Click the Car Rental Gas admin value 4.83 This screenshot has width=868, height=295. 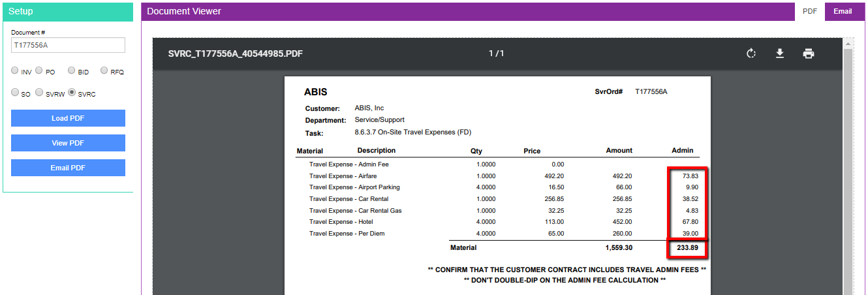(692, 211)
